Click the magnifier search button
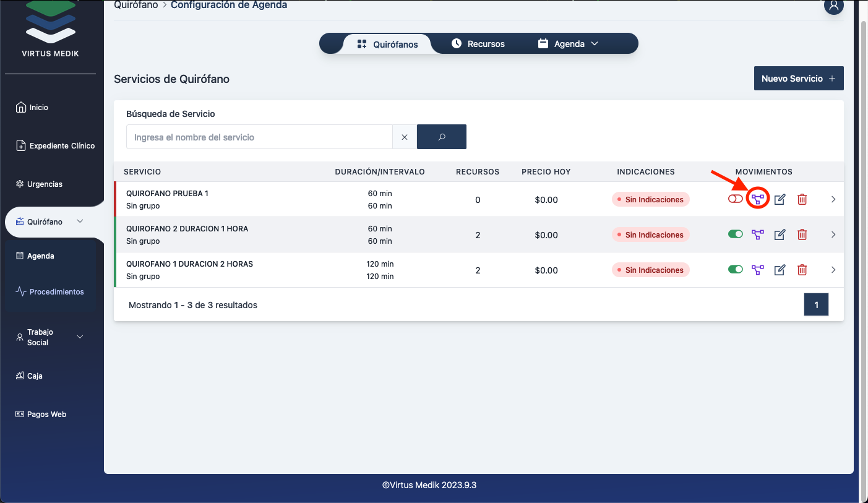 [441, 137]
